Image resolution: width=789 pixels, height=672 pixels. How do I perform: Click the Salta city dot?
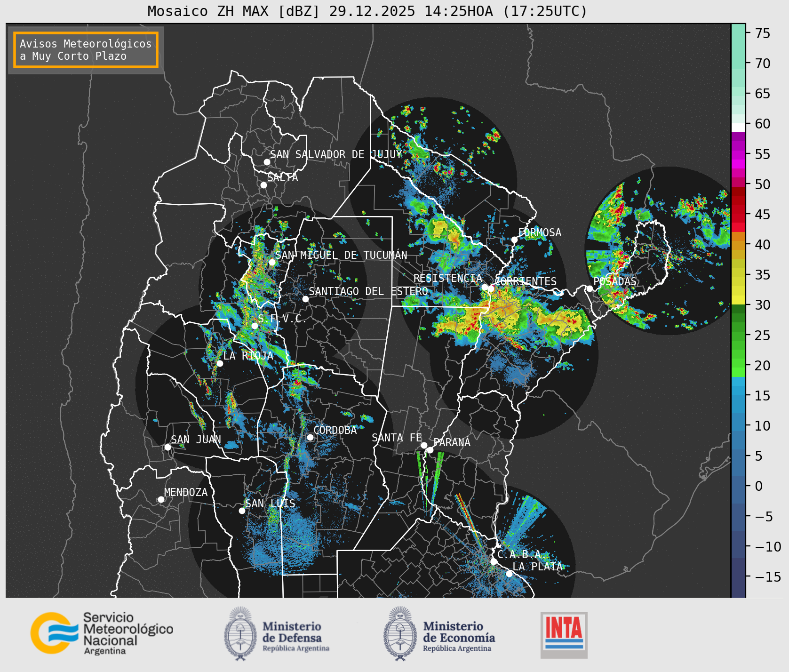tap(263, 185)
